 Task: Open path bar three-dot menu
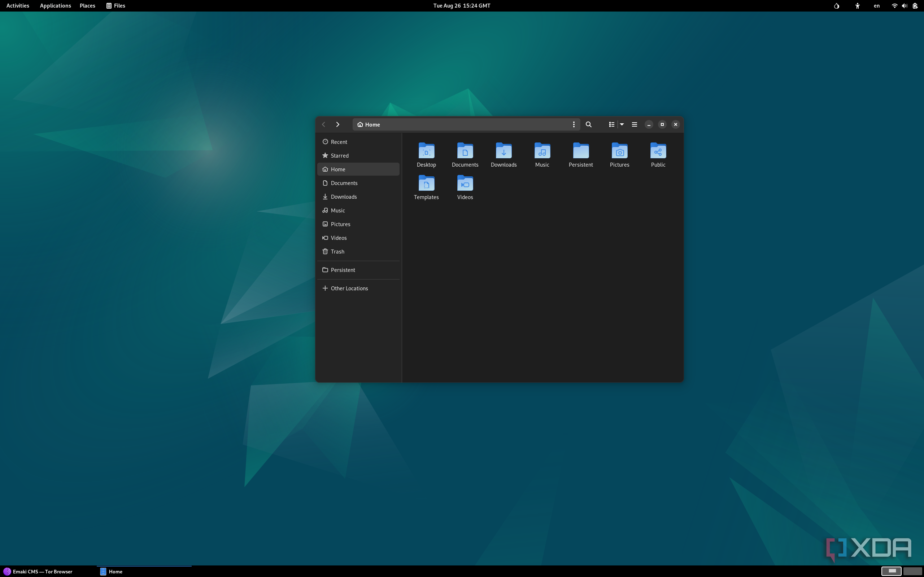(574, 124)
